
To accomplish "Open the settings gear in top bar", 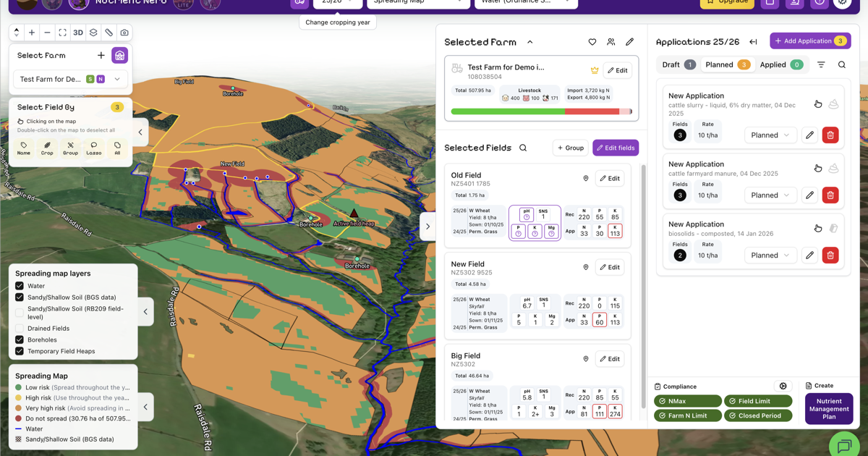I will (x=843, y=3).
